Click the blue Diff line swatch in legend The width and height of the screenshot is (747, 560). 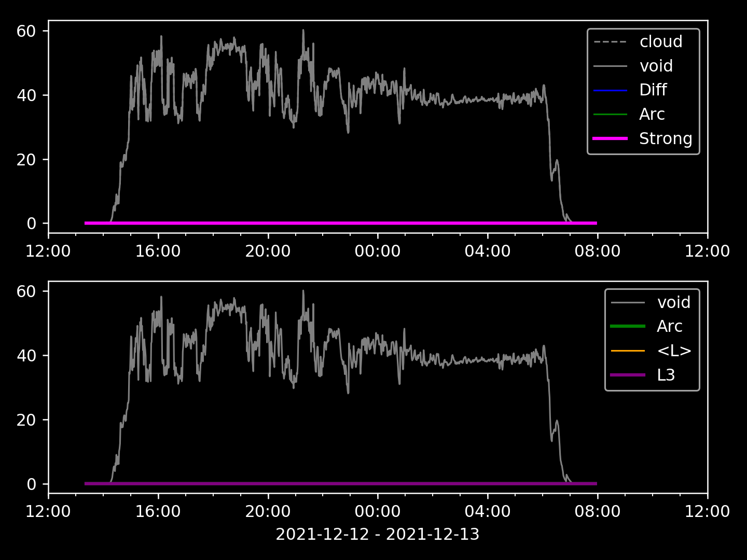610,90
